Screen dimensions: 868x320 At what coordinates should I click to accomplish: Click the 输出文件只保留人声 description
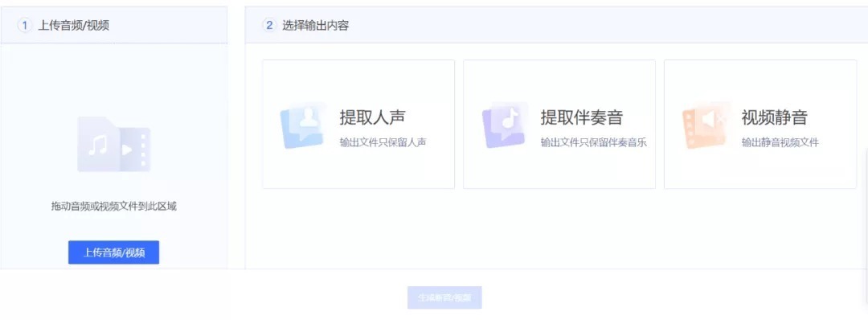click(x=383, y=142)
